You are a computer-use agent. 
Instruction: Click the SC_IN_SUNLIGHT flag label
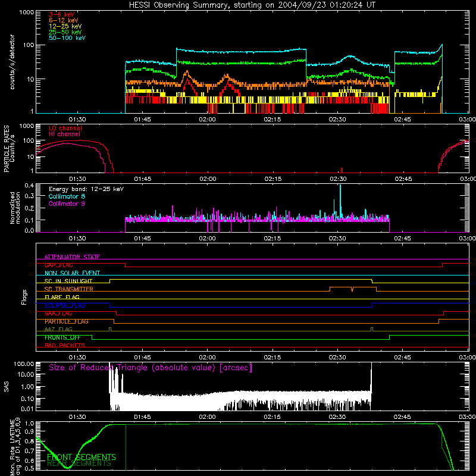click(68, 281)
